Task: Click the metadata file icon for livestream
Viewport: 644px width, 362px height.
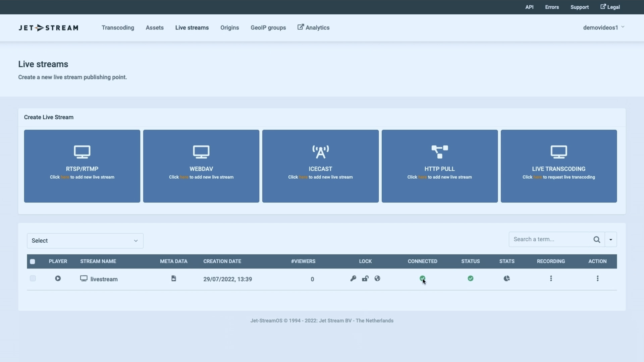Action: coord(174,279)
